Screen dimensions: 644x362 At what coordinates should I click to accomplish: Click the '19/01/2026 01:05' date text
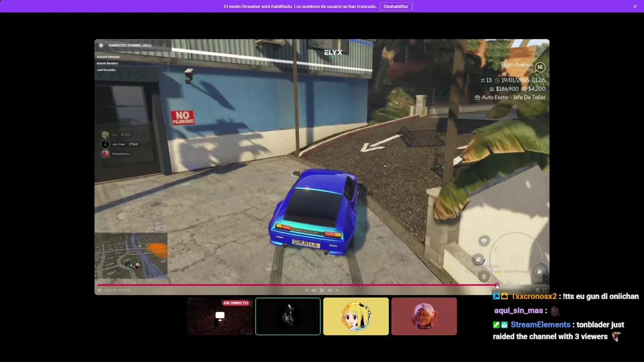tap(523, 80)
